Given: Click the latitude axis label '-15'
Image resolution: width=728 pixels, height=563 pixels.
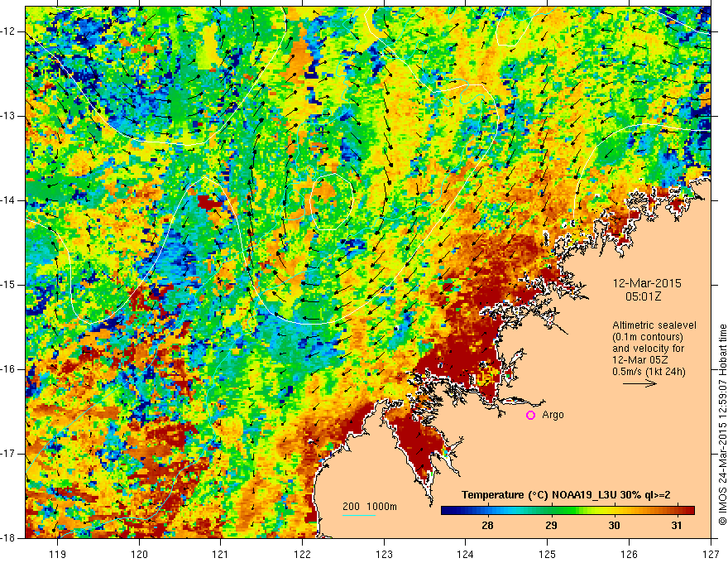Looking at the screenshot, I should coord(8,285).
